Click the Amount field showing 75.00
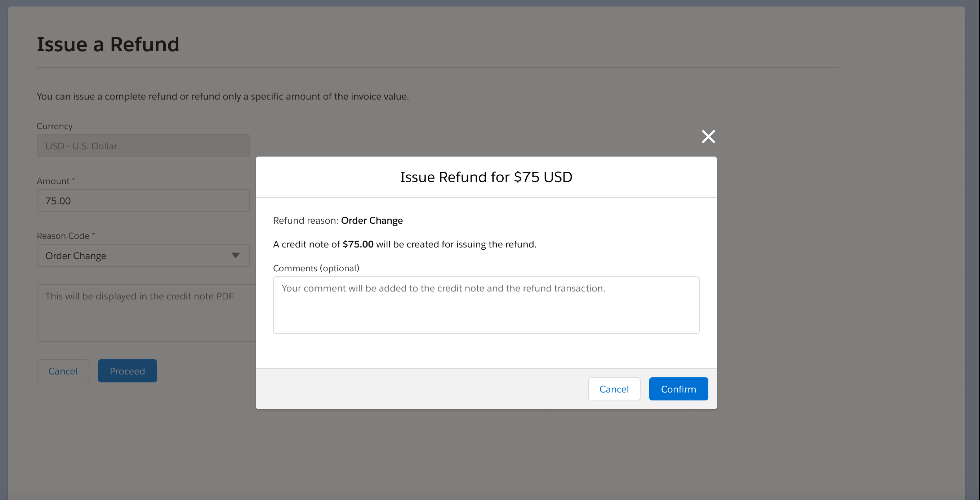Screen dimensions: 980x500 (x=143, y=201)
